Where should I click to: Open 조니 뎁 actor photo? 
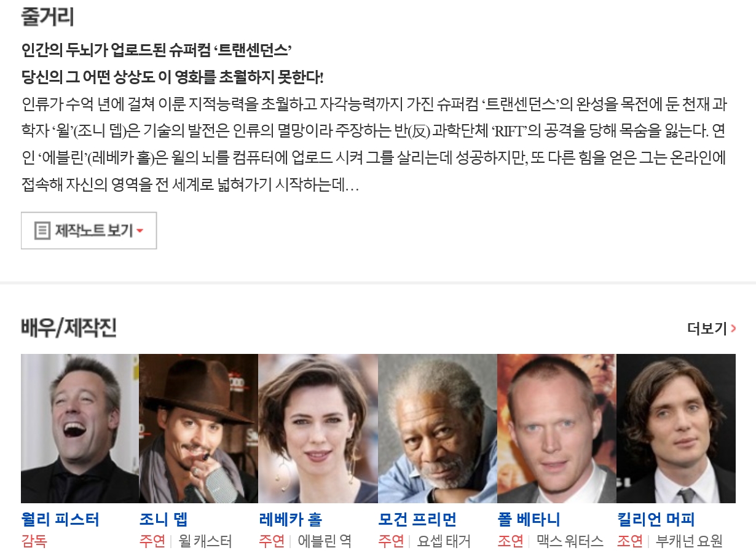tap(199, 428)
